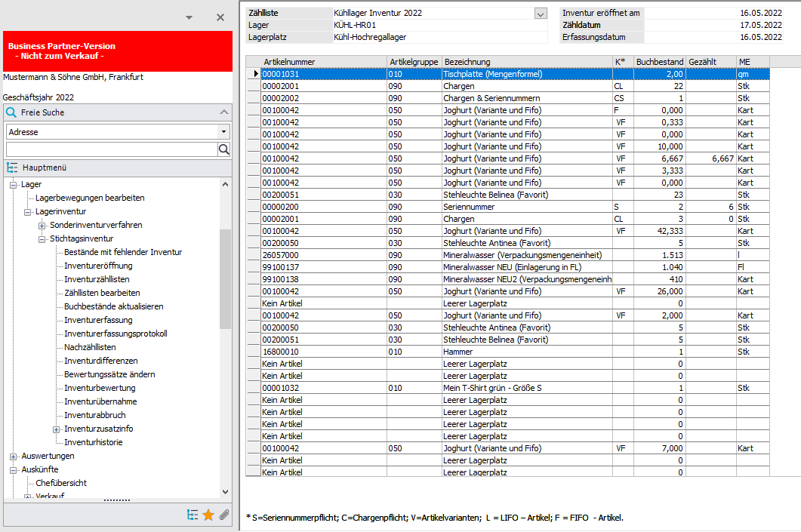The width and height of the screenshot is (801, 532).
Task: Click the free search text input field
Action: tap(111, 149)
